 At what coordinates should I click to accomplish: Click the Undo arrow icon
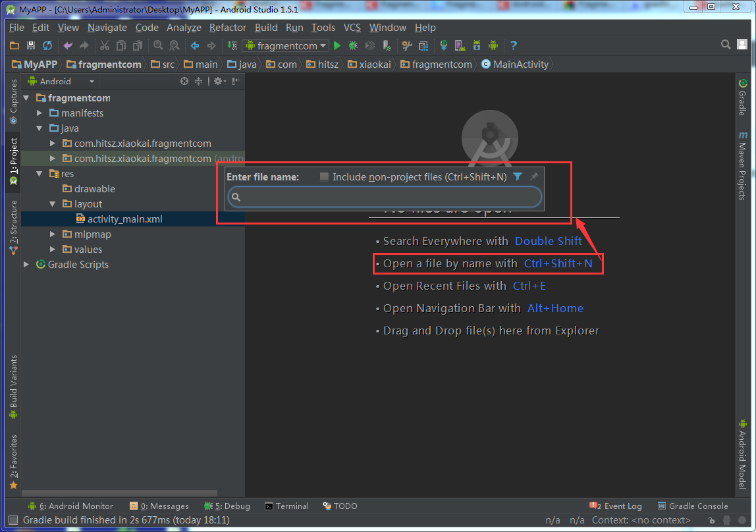(x=67, y=45)
